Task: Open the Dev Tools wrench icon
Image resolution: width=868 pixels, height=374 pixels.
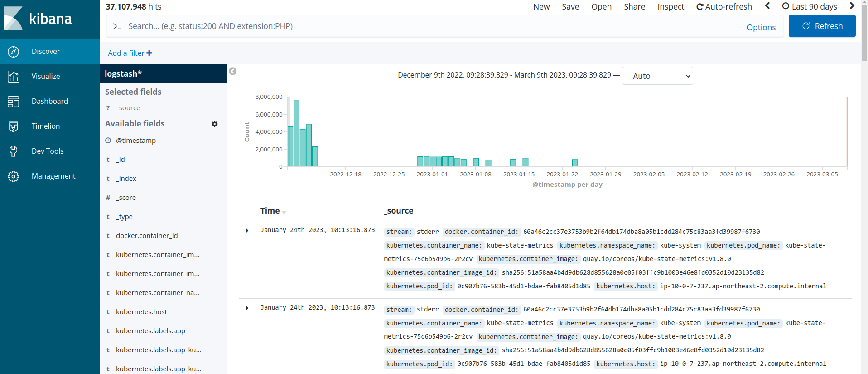Action: pos(14,151)
